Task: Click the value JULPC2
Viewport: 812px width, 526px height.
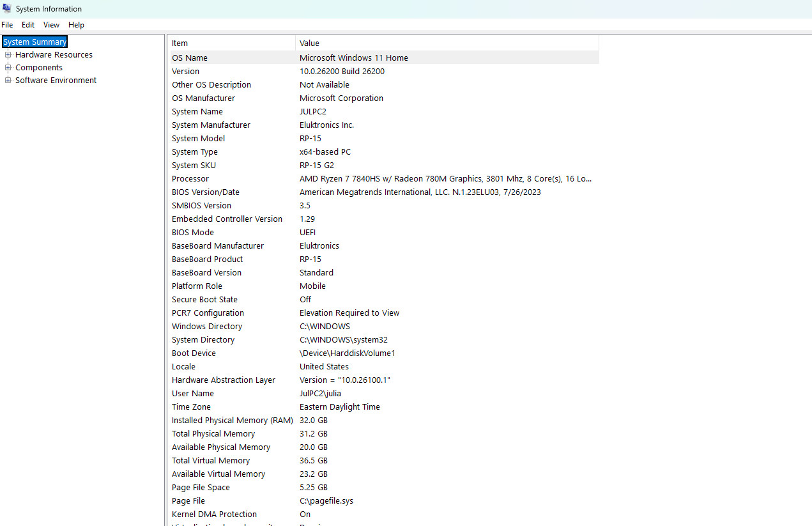Action: point(313,112)
